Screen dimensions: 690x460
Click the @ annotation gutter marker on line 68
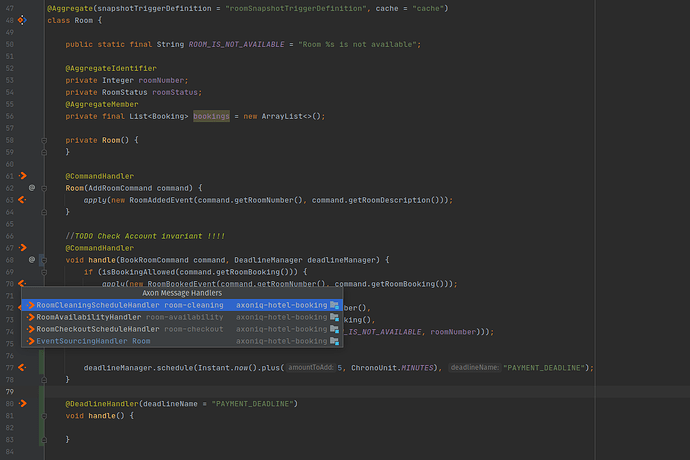pos(32,260)
